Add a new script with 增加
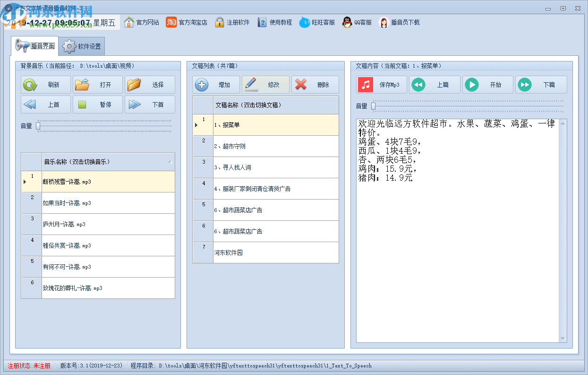The width and height of the screenshot is (588, 375). click(216, 85)
